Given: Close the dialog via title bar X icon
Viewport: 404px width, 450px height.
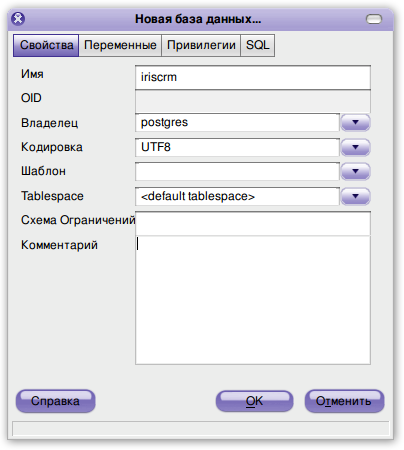Looking at the screenshot, I should (x=18, y=19).
